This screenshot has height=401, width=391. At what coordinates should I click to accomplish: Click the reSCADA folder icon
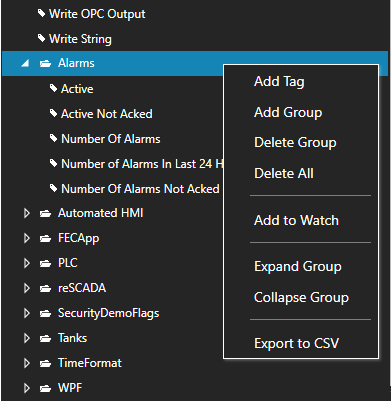pyautogui.click(x=45, y=288)
